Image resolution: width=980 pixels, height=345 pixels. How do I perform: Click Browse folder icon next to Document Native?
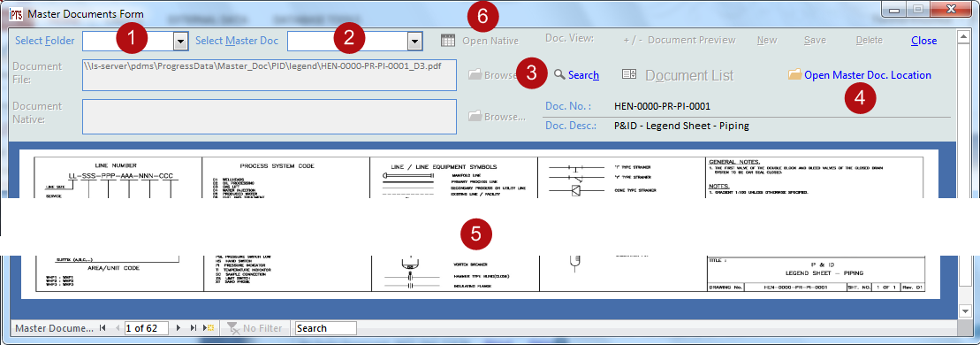475,116
